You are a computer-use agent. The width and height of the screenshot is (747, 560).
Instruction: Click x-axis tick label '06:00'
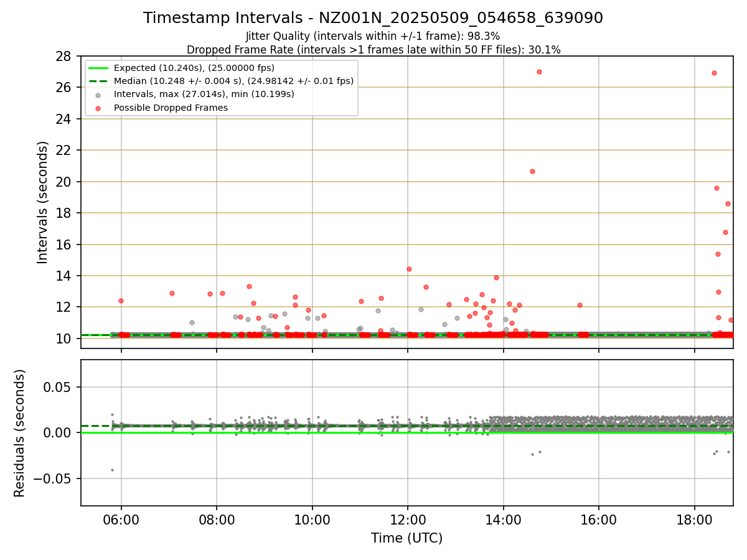[121, 519]
